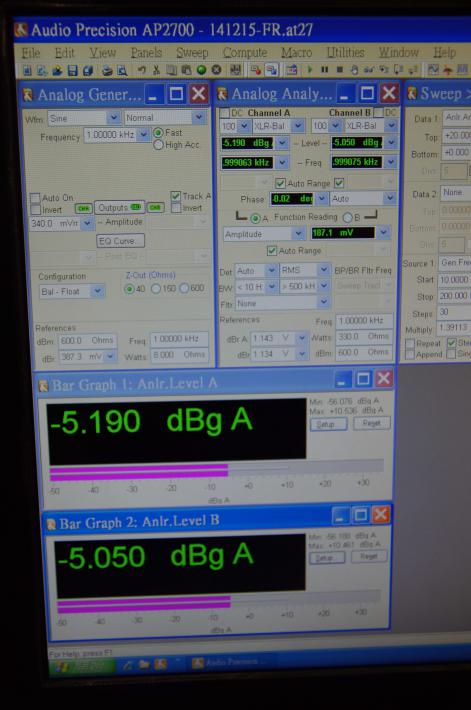Click the magenta level bar in Bar Graph 2
The width and height of the screenshot is (471, 710).
pos(144,604)
